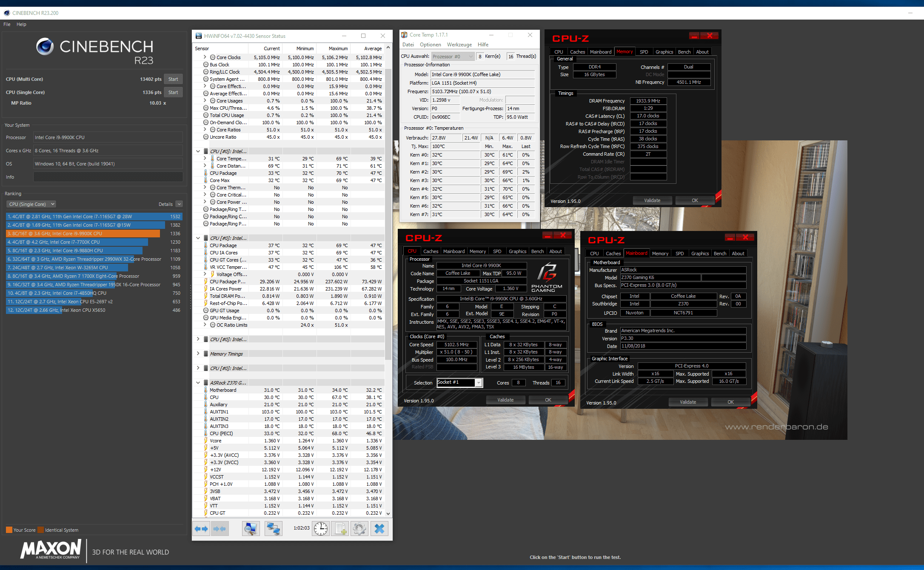This screenshot has width=924, height=570.
Task: Click circle icon beside GPU GT Usage
Action: pyautogui.click(x=206, y=311)
